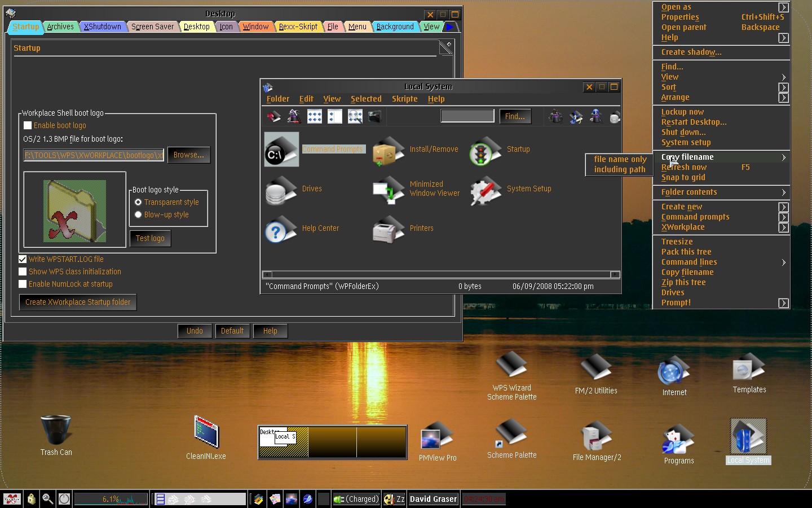Click the magnifying glass icon in the taskbar

click(x=48, y=499)
